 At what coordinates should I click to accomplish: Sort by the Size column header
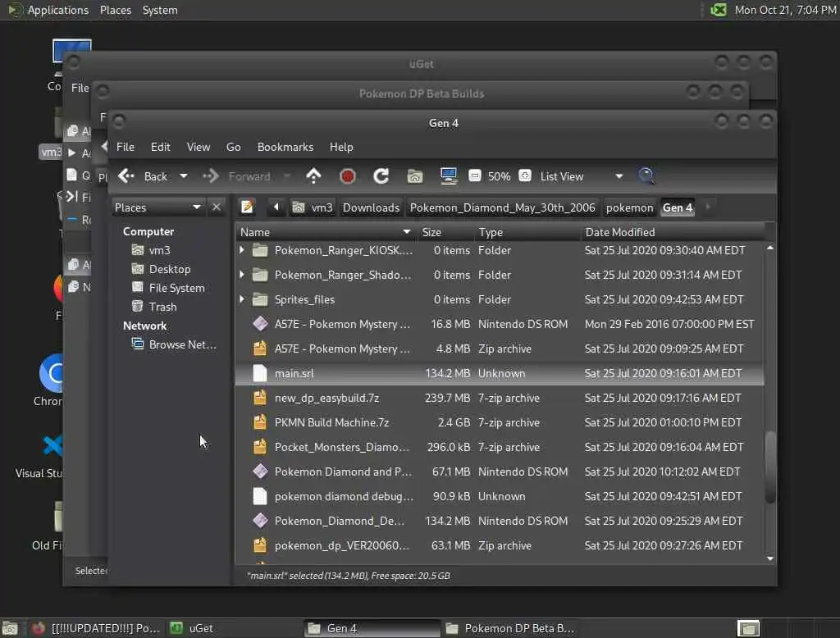[445, 232]
